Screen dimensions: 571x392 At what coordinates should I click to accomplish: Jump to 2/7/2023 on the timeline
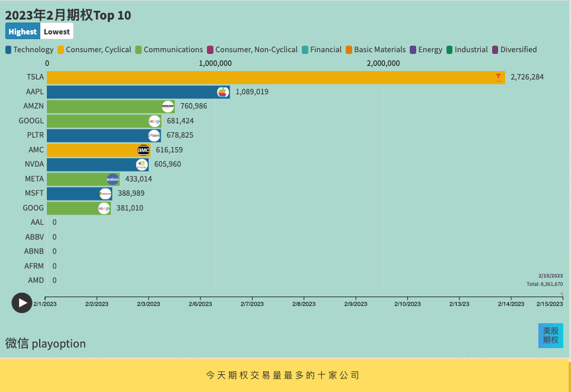point(252,304)
